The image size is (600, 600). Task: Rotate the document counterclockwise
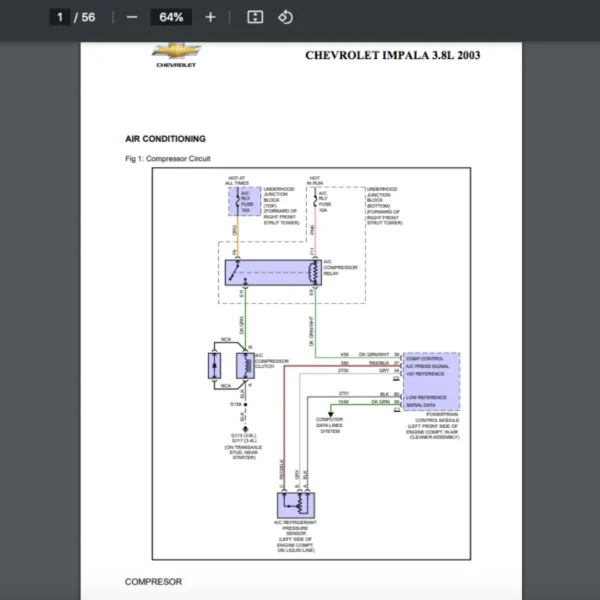click(285, 17)
